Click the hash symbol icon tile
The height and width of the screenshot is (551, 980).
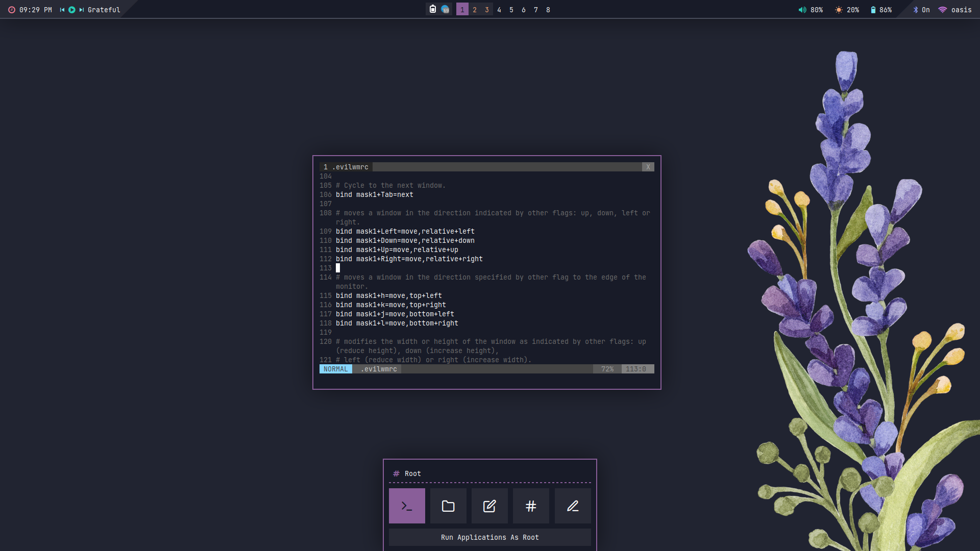pos(531,506)
